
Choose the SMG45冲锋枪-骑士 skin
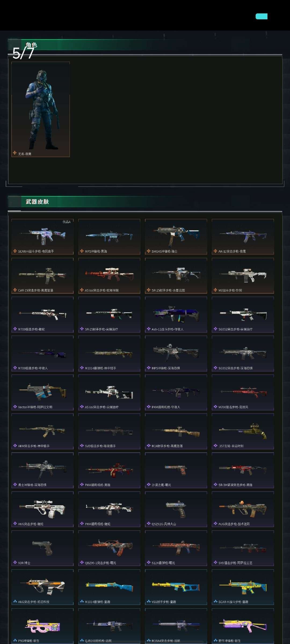(x=176, y=237)
